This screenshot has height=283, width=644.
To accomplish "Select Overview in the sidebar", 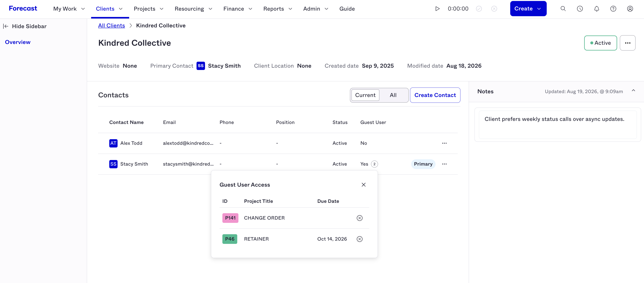I will 18,42.
